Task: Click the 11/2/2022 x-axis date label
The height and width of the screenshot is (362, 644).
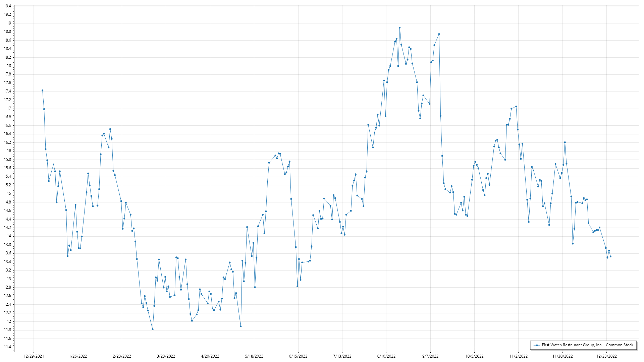Action: [x=518, y=356]
